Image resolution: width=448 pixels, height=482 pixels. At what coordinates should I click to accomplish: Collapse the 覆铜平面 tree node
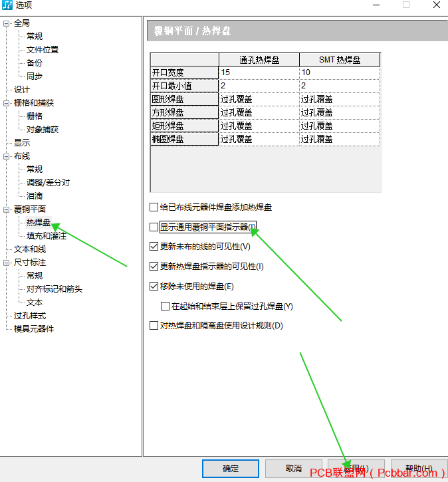pyautogui.click(x=7, y=209)
